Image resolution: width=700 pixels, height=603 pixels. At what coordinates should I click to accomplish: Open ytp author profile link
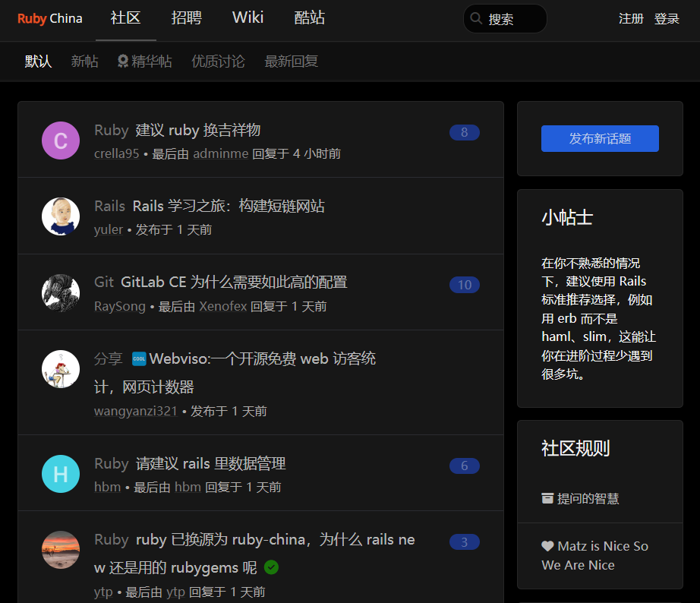(x=103, y=592)
